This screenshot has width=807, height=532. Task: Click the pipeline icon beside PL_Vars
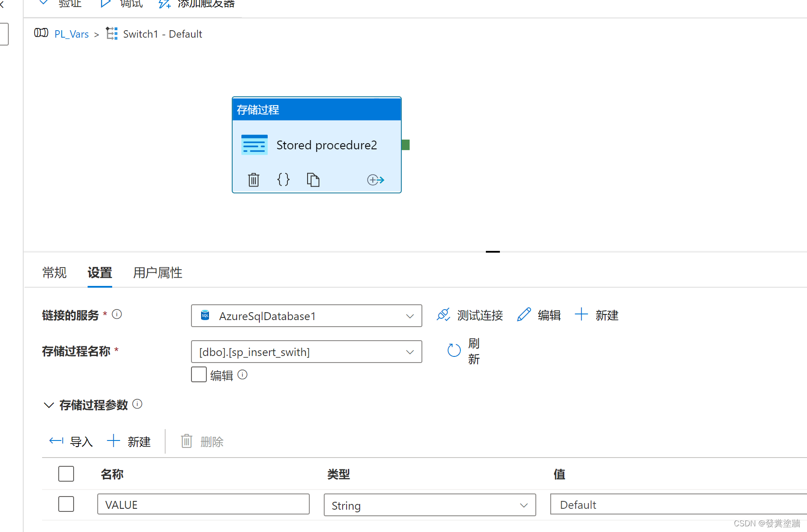(x=41, y=33)
